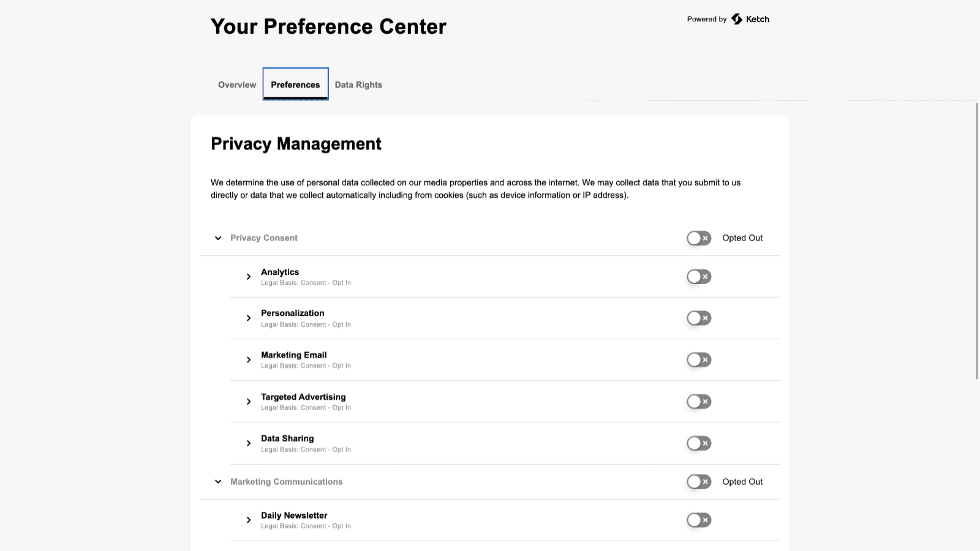This screenshot has width=980, height=551.
Task: Toggle Marketing Communications from Opted Out
Action: pos(698,482)
